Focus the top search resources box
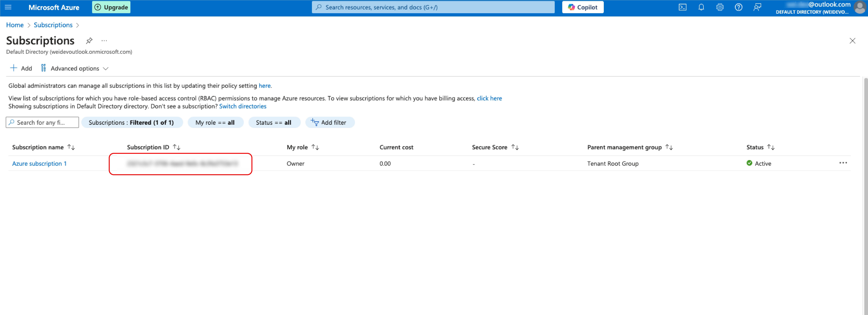 tap(433, 7)
